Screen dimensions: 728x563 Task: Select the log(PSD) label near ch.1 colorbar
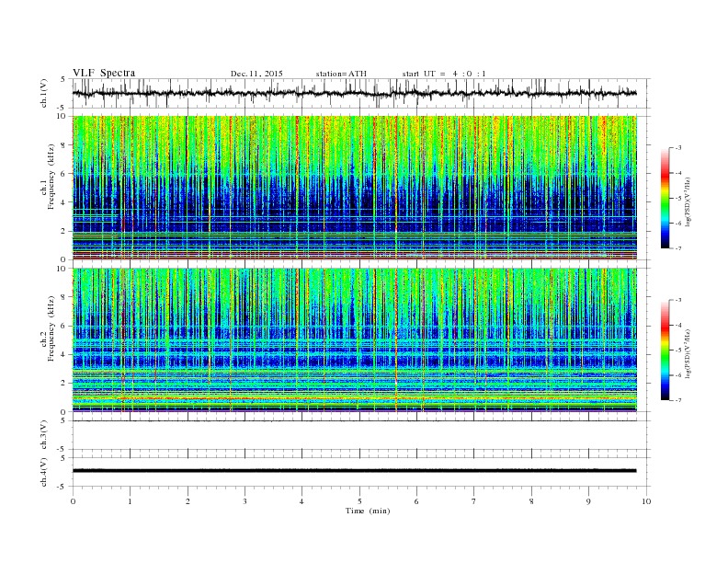[x=688, y=201]
